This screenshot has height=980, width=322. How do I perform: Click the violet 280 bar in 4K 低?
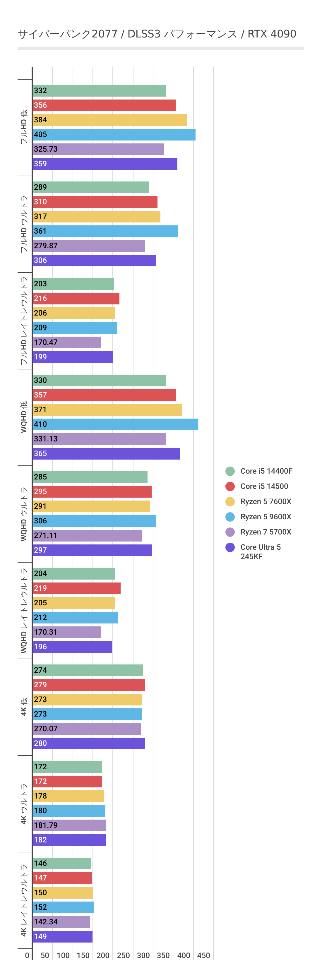(x=89, y=743)
